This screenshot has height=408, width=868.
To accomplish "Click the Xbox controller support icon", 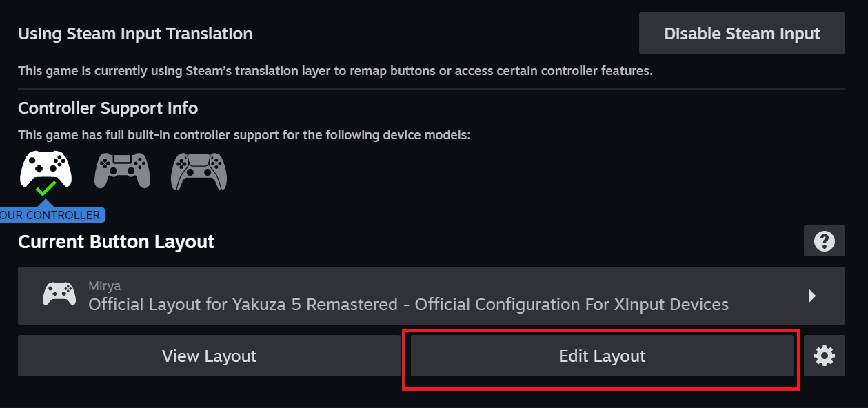I will pos(46,167).
